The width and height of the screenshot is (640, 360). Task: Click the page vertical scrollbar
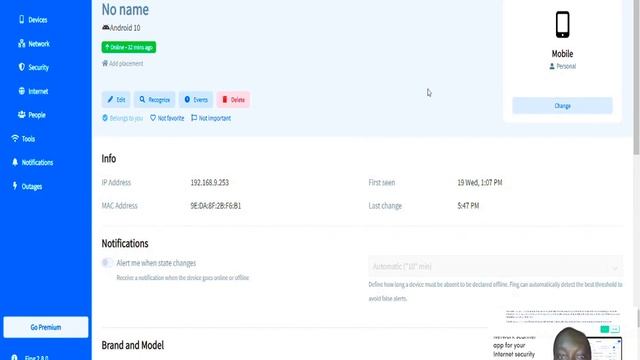tap(636, 78)
